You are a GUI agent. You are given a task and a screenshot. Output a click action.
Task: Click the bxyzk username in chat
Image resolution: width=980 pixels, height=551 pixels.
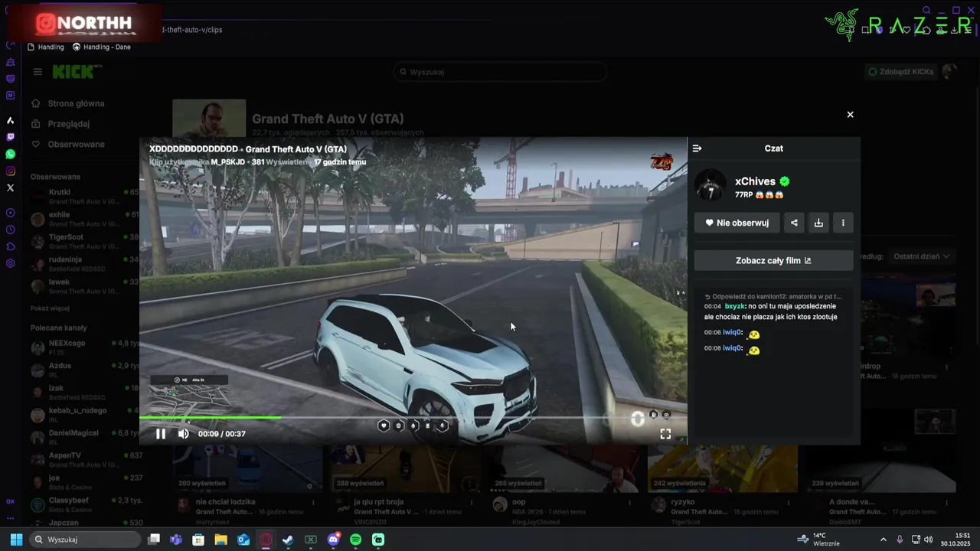click(734, 306)
